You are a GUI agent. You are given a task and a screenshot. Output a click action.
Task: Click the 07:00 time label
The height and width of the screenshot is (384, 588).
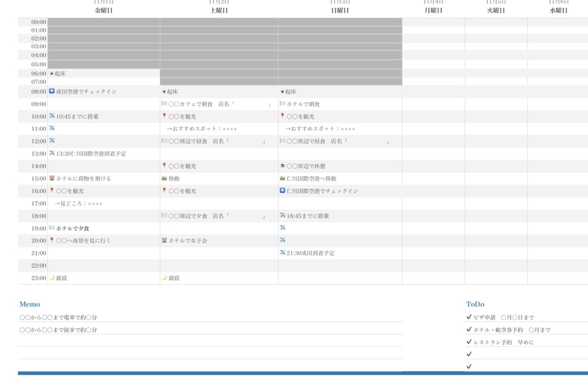coord(39,82)
